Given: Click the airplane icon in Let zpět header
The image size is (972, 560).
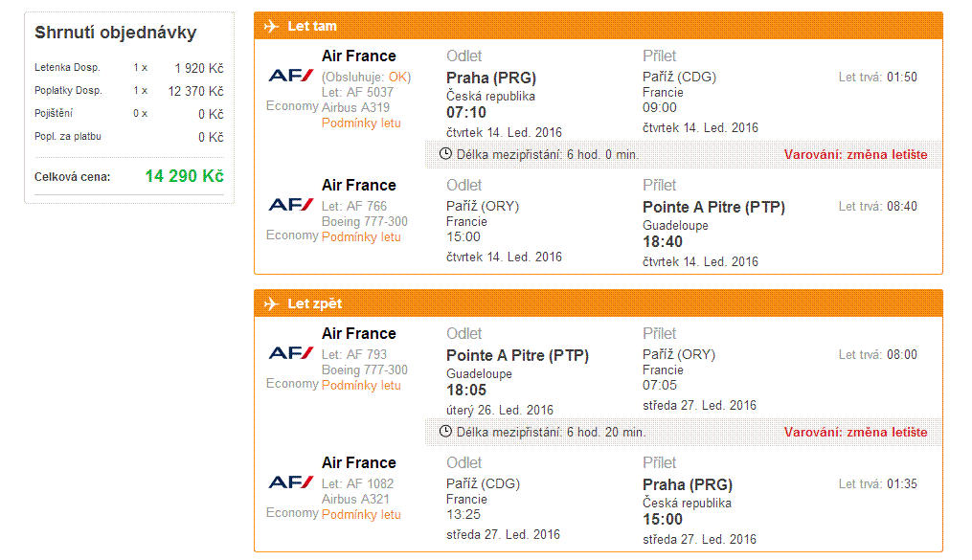Looking at the screenshot, I should [271, 303].
